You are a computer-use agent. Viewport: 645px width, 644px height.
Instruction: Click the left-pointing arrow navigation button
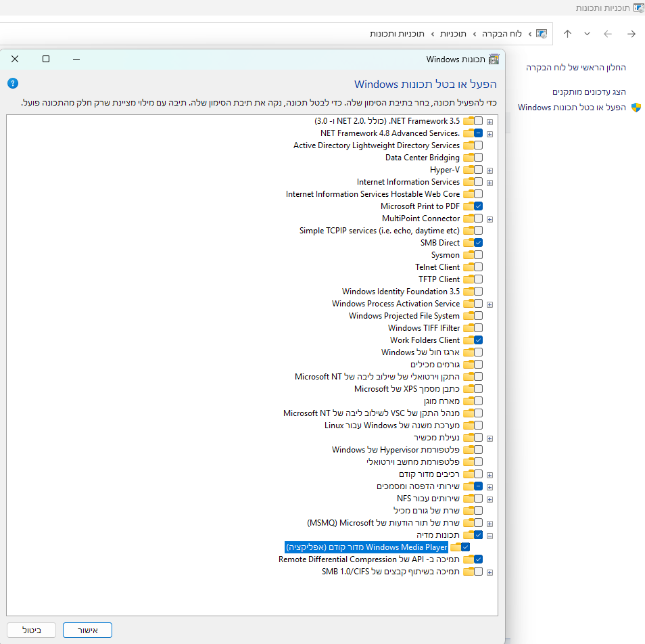[608, 34]
